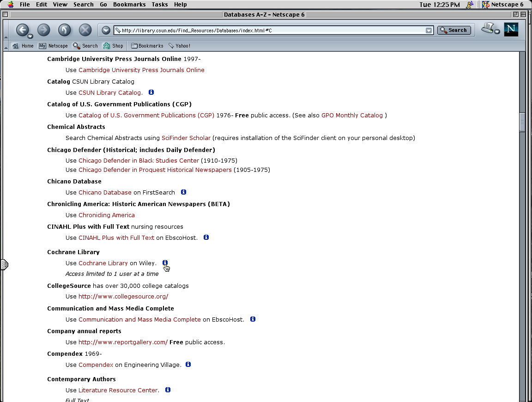Click the Forward navigation arrow button
Screen dimensions: 532x402
(x=43, y=30)
